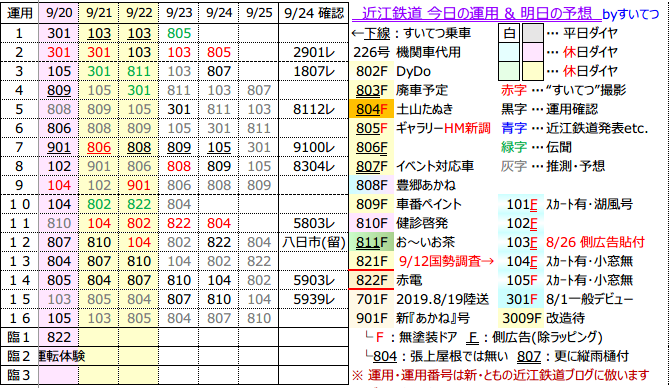Click 226号 機関車代用 entry
Image resolution: width=669 pixels, height=388 pixels.
pyautogui.click(x=407, y=52)
